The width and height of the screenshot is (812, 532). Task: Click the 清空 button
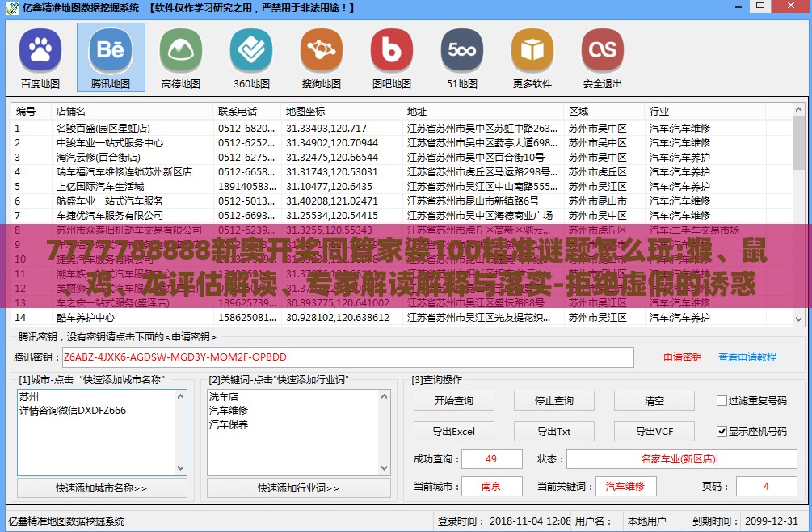654,400
